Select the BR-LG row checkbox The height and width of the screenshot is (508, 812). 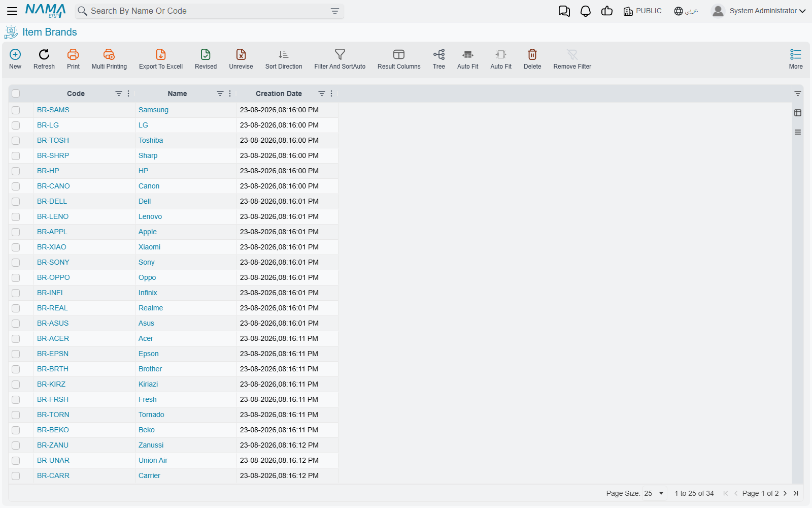[16, 125]
